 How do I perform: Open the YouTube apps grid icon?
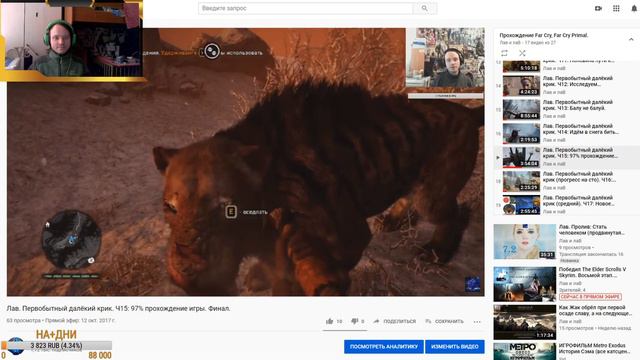(616, 8)
